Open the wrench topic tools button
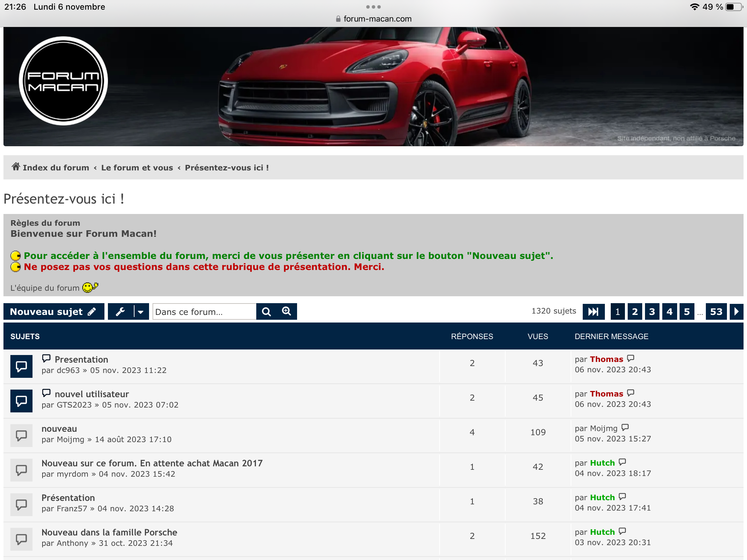 click(120, 312)
